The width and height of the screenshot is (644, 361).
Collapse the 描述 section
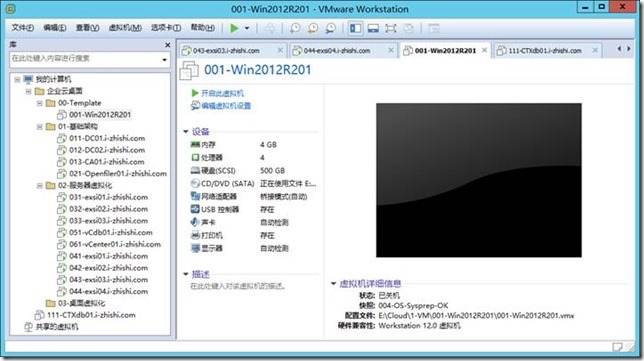186,274
